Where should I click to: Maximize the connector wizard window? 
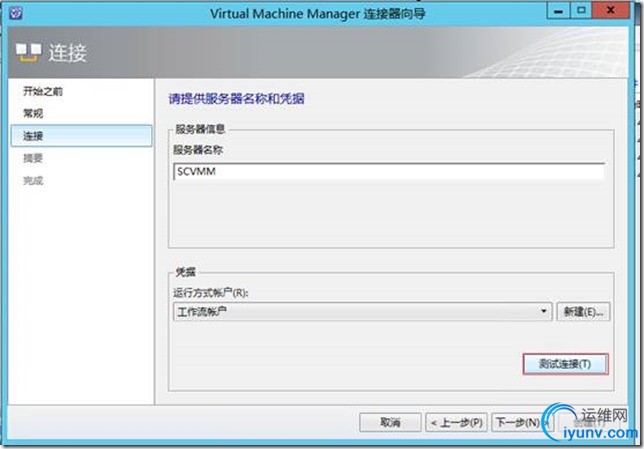pyautogui.click(x=581, y=10)
